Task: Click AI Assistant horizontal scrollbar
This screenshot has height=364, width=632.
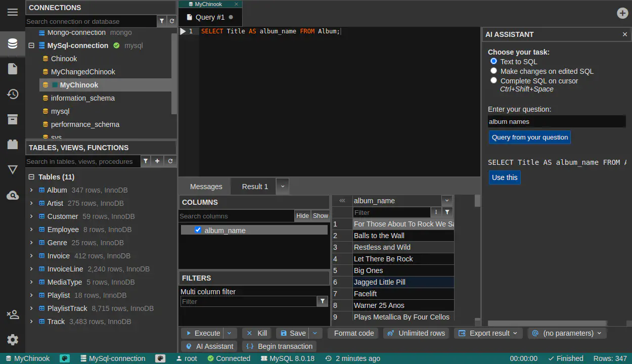Action: [547, 324]
